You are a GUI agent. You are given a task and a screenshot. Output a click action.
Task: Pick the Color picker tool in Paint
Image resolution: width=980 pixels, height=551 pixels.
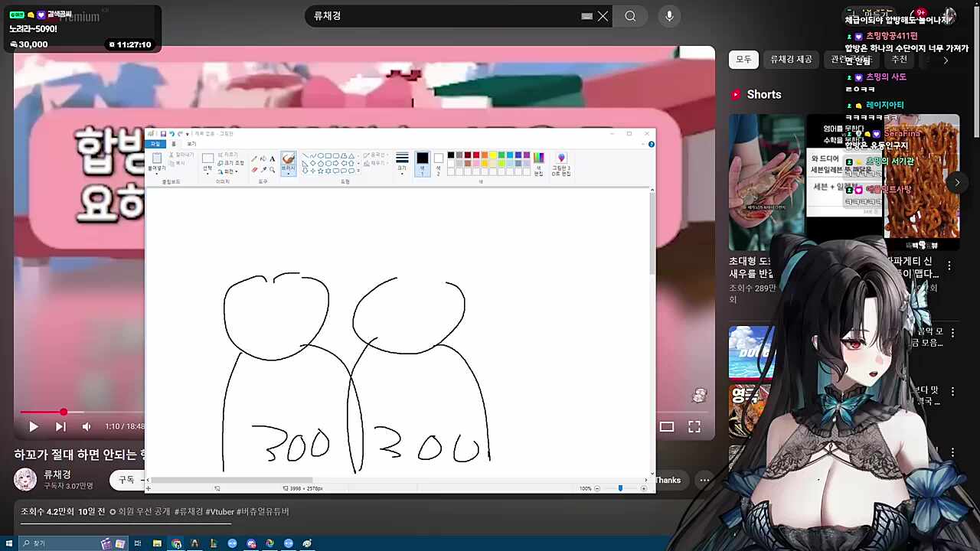click(263, 170)
